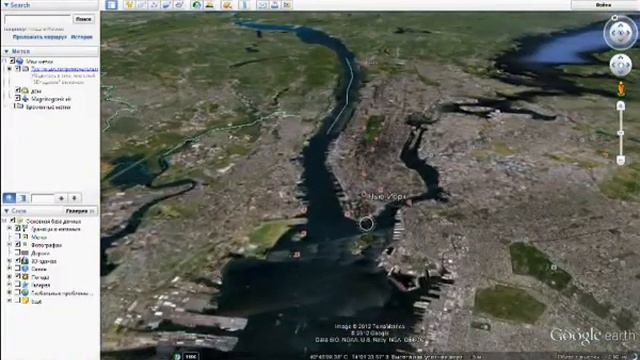The width and height of the screenshot is (640, 360).
Task: Enable the Дороги layer checkbox
Action: click(x=18, y=253)
